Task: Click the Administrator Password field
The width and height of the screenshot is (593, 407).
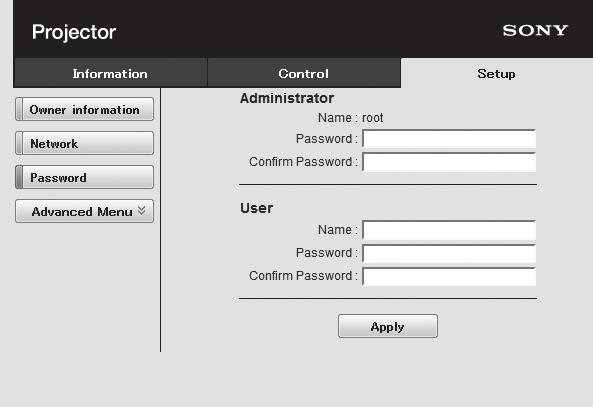Action: click(449, 139)
